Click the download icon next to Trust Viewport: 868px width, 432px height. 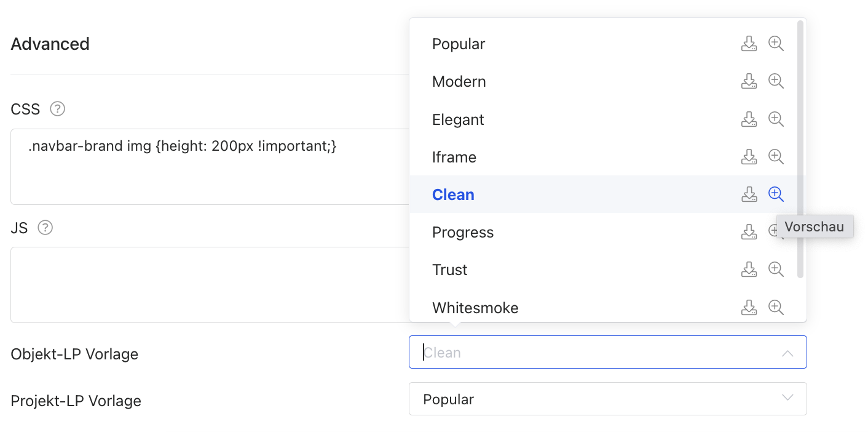(x=749, y=270)
